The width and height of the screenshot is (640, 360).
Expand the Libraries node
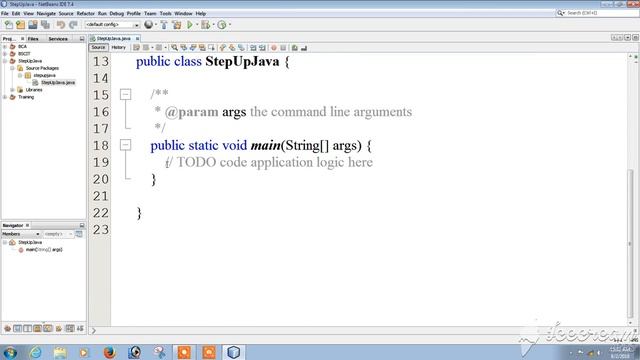[x=12, y=90]
